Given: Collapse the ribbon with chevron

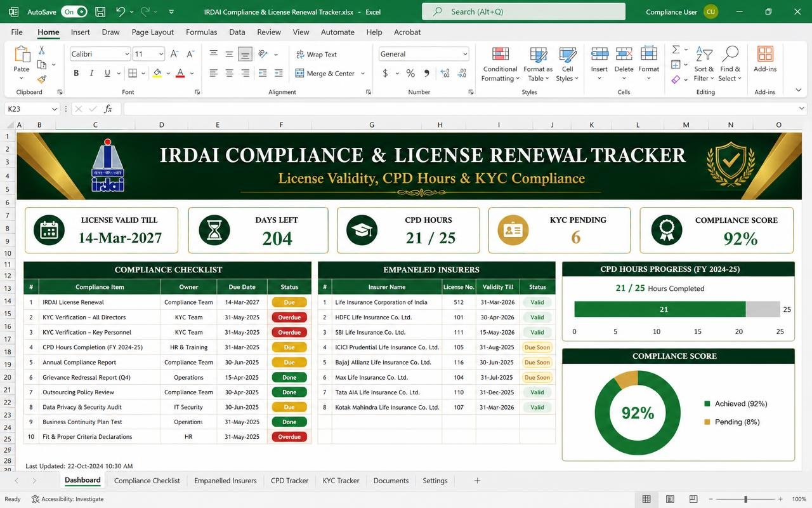Looking at the screenshot, I should point(798,90).
